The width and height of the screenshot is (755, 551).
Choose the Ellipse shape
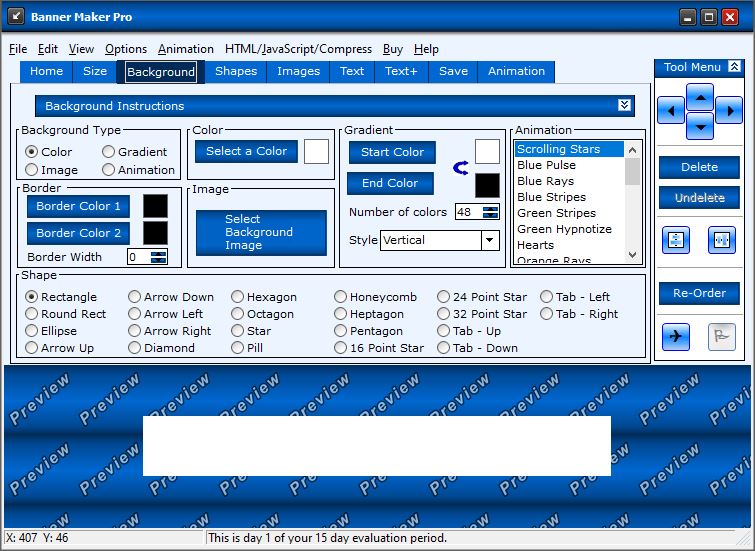tap(51, 331)
